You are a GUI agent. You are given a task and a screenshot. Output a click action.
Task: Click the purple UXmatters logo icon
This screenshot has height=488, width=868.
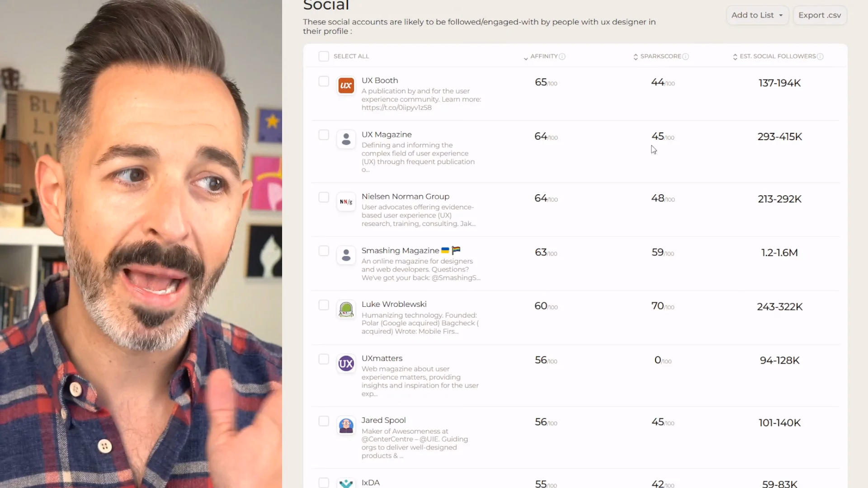click(x=346, y=363)
